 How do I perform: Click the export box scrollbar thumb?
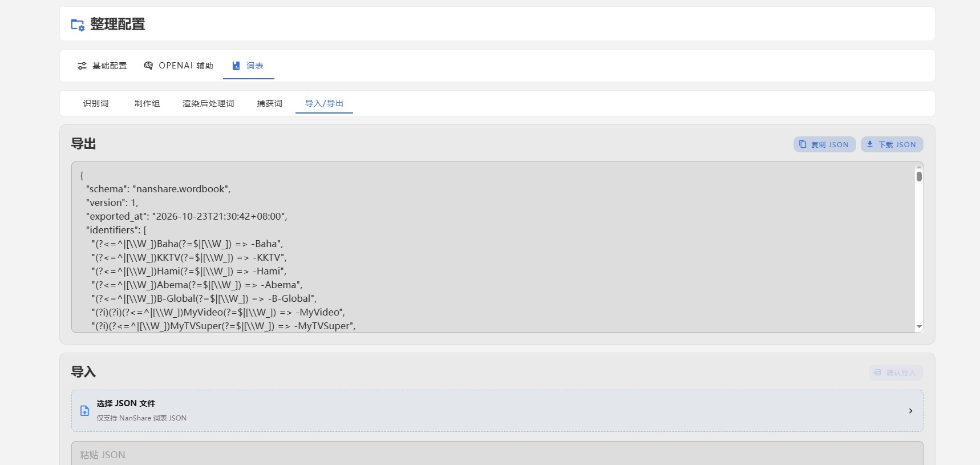coord(919,176)
